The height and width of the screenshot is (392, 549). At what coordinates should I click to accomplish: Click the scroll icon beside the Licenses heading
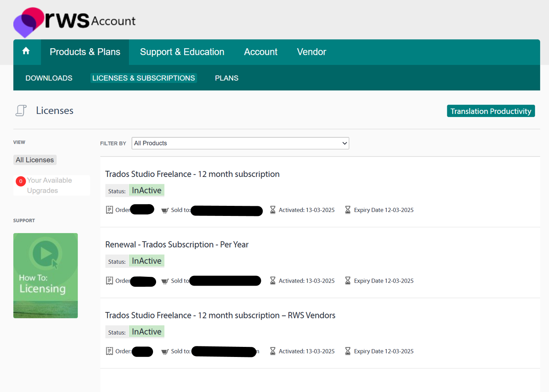click(21, 110)
